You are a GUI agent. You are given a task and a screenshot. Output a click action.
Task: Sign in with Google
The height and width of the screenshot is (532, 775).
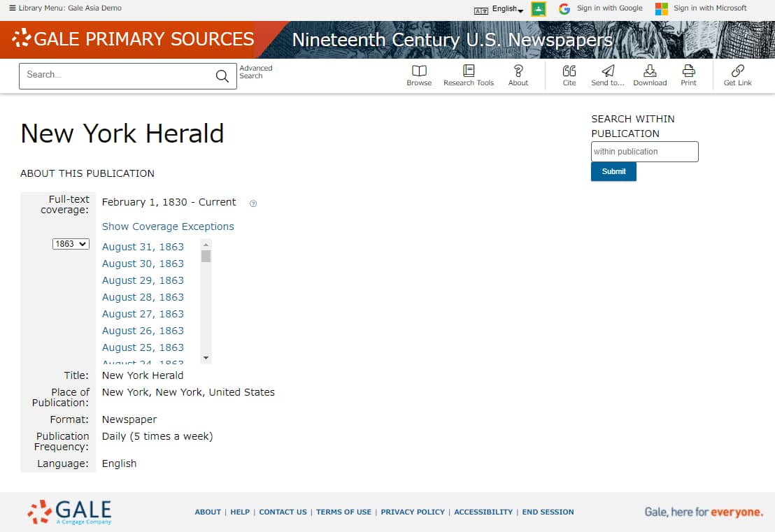point(601,8)
